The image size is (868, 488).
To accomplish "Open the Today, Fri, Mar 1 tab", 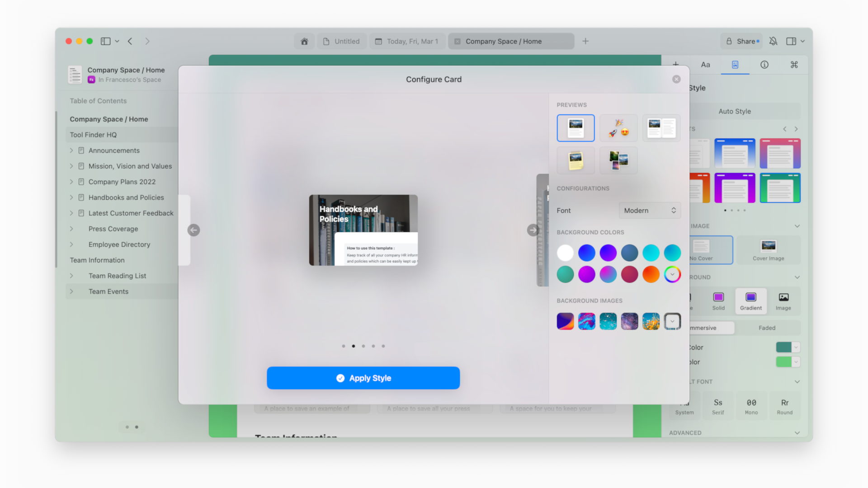I will point(407,41).
